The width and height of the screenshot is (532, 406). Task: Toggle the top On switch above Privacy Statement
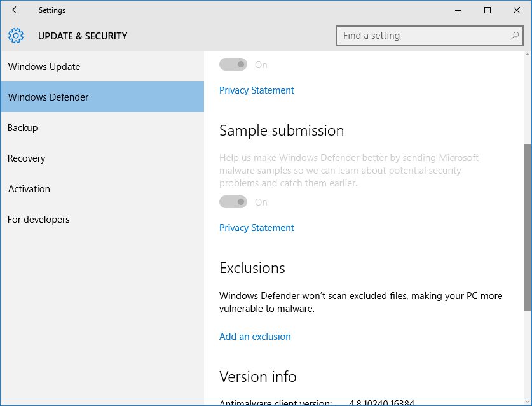pyautogui.click(x=233, y=64)
